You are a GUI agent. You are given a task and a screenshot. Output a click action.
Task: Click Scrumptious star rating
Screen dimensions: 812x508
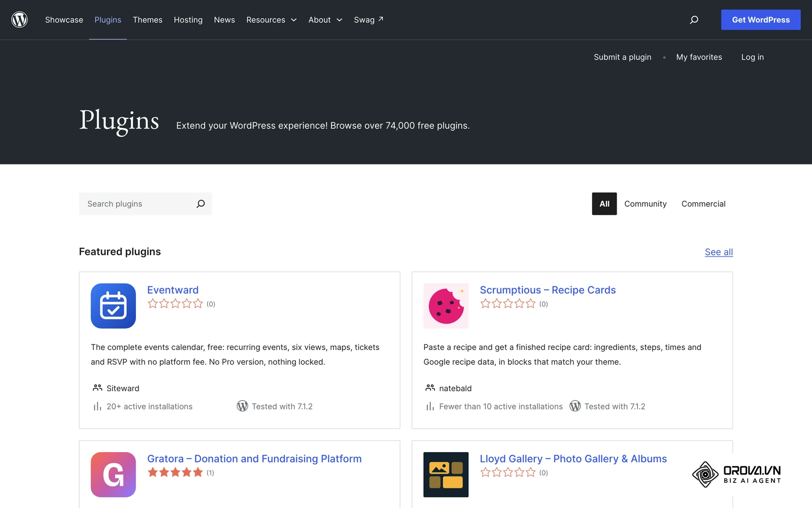coord(508,304)
